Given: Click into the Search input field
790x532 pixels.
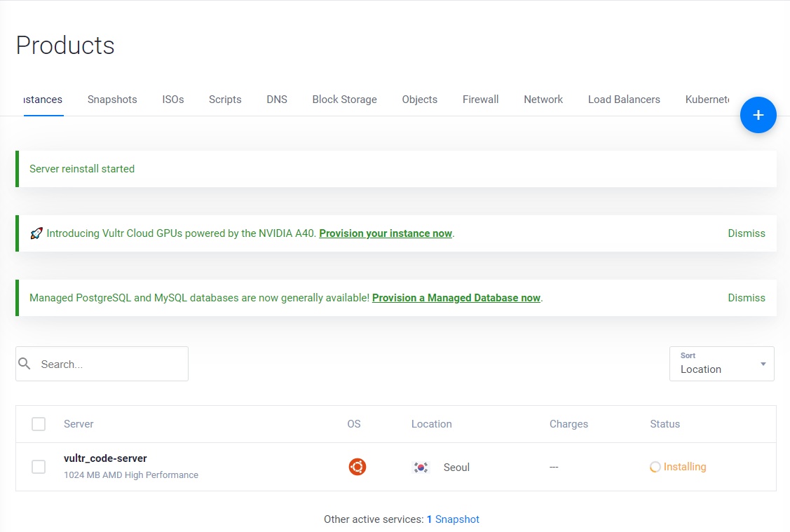Looking at the screenshot, I should click(x=102, y=364).
